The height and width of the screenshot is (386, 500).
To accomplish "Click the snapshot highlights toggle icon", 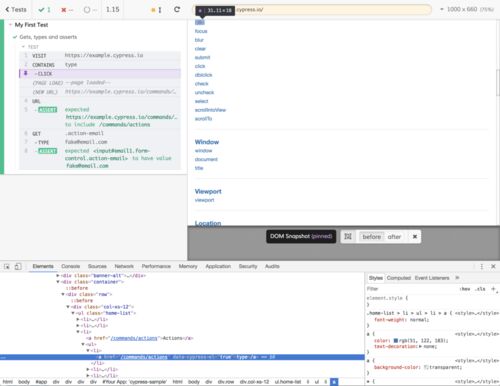I will point(348,236).
